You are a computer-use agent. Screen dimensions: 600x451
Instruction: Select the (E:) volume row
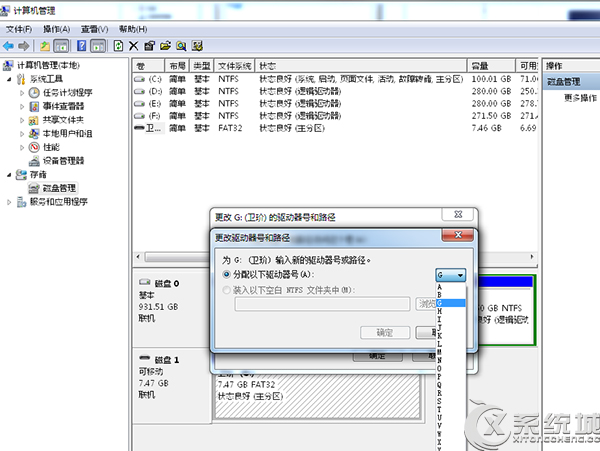click(x=335, y=104)
